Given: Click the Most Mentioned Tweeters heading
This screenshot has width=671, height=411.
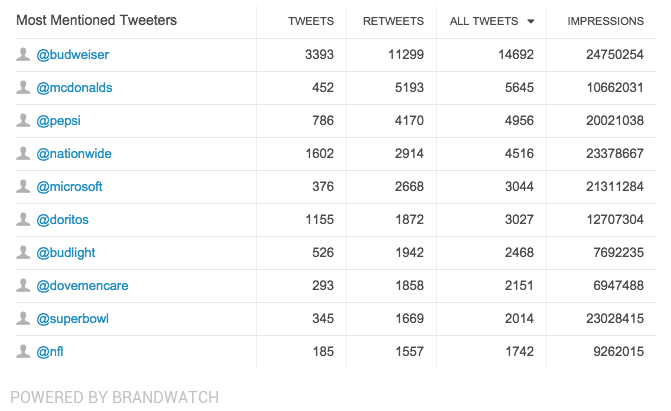Looking at the screenshot, I should point(96,20).
